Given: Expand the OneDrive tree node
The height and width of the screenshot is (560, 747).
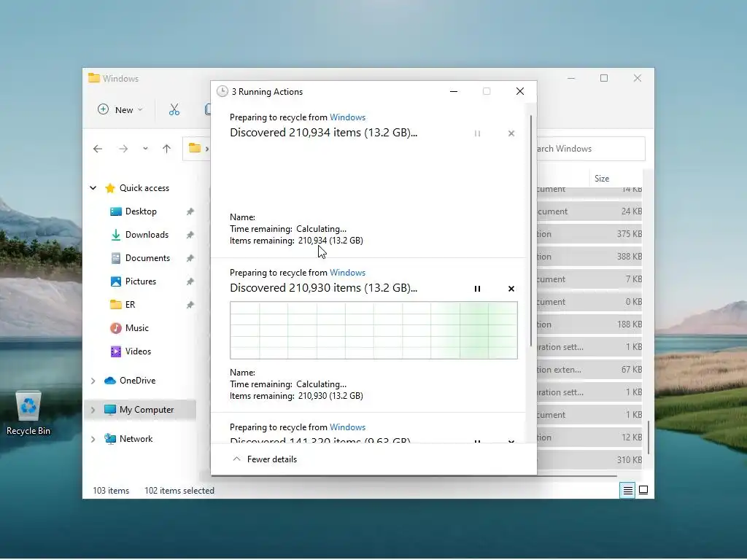Looking at the screenshot, I should point(93,381).
